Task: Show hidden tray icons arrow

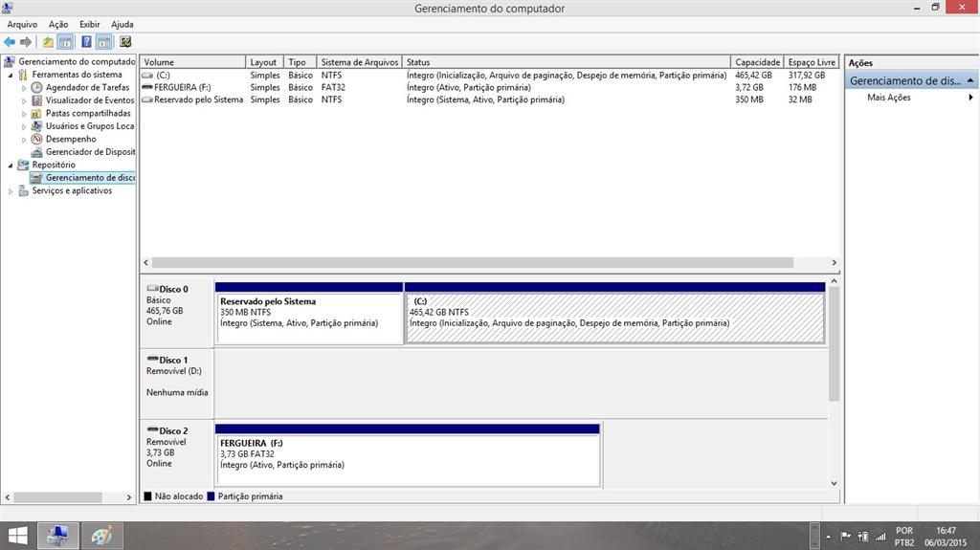Action: click(x=828, y=537)
